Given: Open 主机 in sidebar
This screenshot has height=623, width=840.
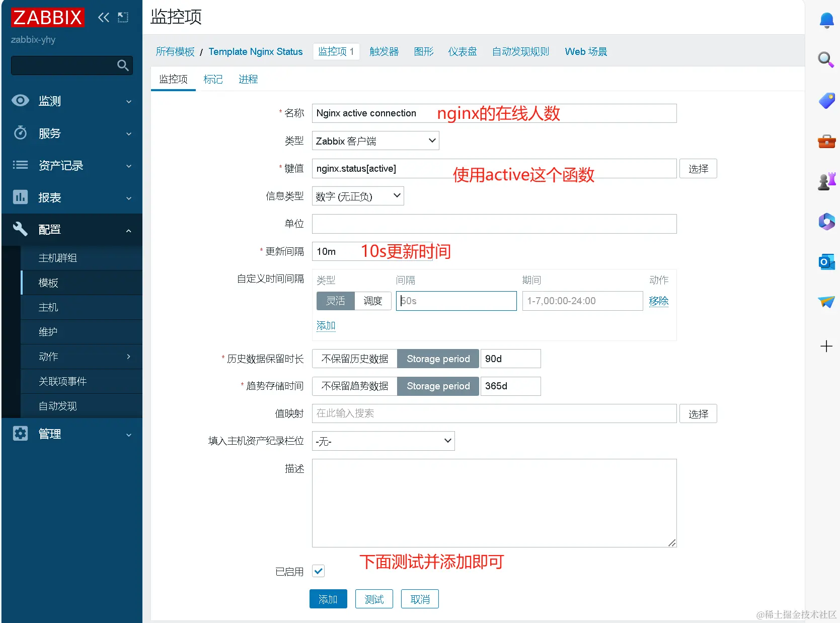Looking at the screenshot, I should coord(82,307).
